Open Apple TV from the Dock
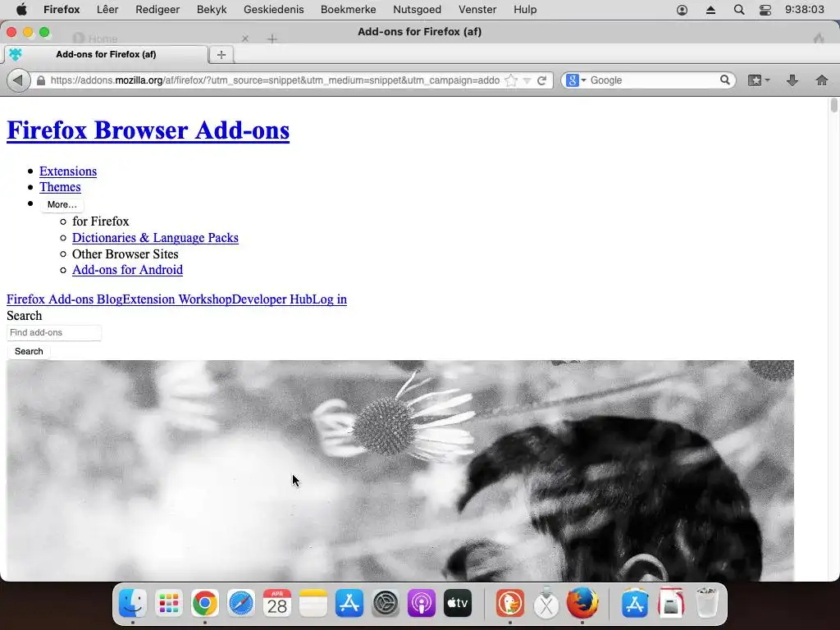This screenshot has height=630, width=840. click(458, 604)
